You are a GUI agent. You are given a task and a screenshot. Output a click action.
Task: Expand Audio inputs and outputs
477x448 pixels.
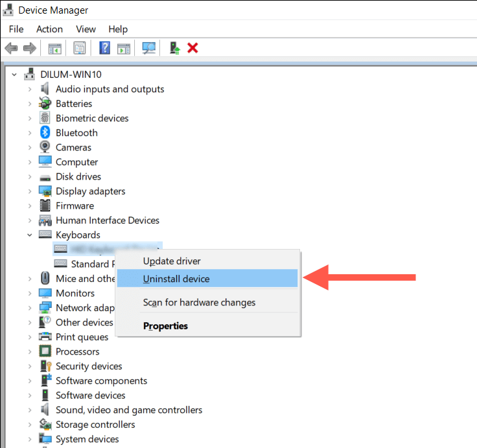pos(30,89)
